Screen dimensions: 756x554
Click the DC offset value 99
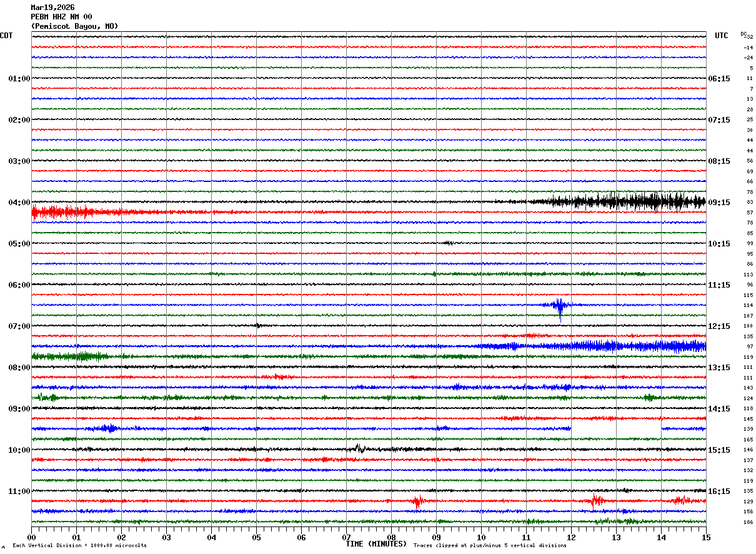750,244
